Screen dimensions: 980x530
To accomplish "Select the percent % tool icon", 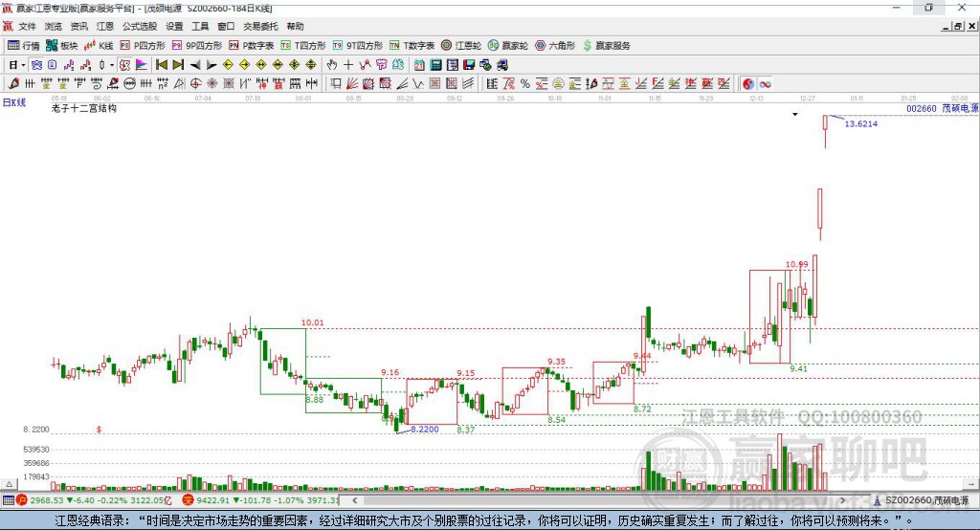I will coord(525,84).
